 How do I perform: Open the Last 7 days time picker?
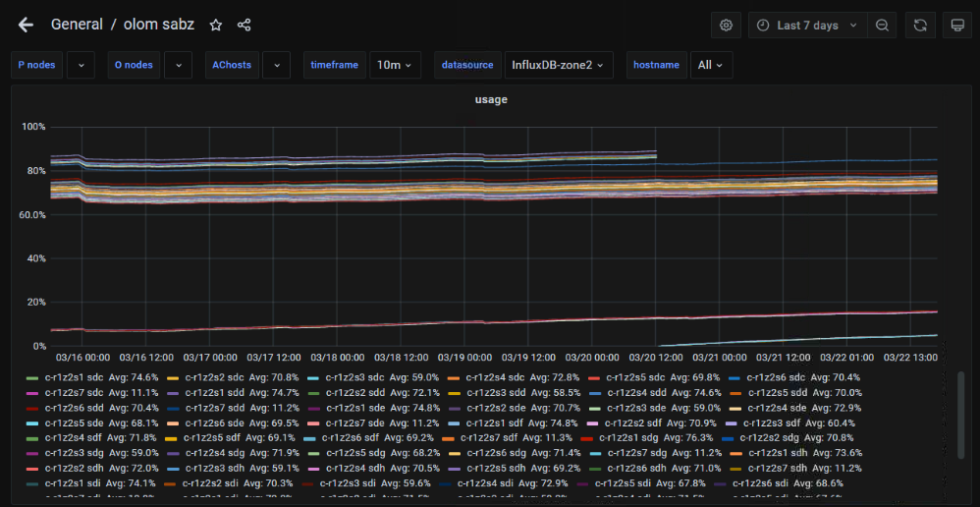coord(806,26)
